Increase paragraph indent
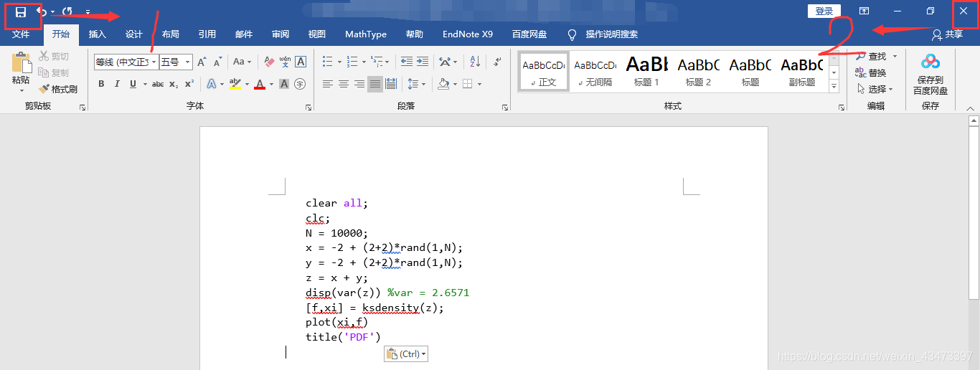Image resolution: width=980 pixels, height=370 pixels. tap(422, 62)
